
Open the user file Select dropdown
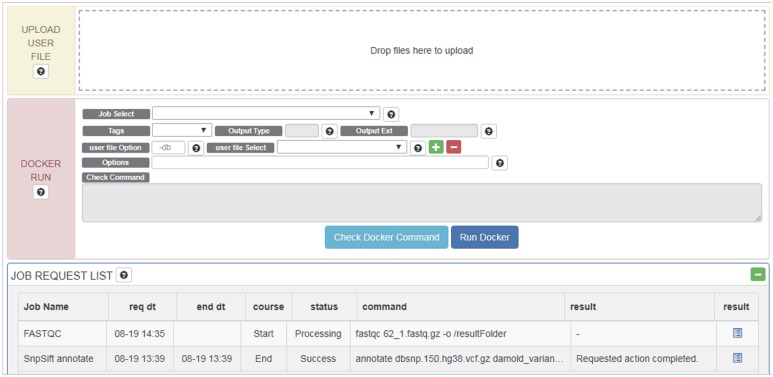pos(342,147)
